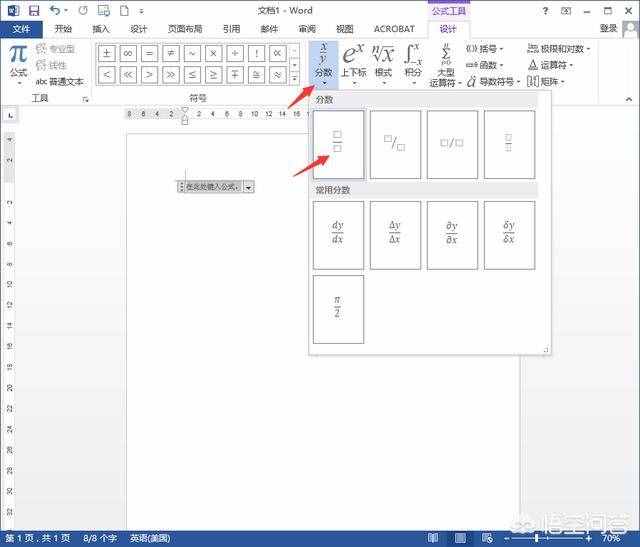Click the Redo icon in title bar

(83, 11)
